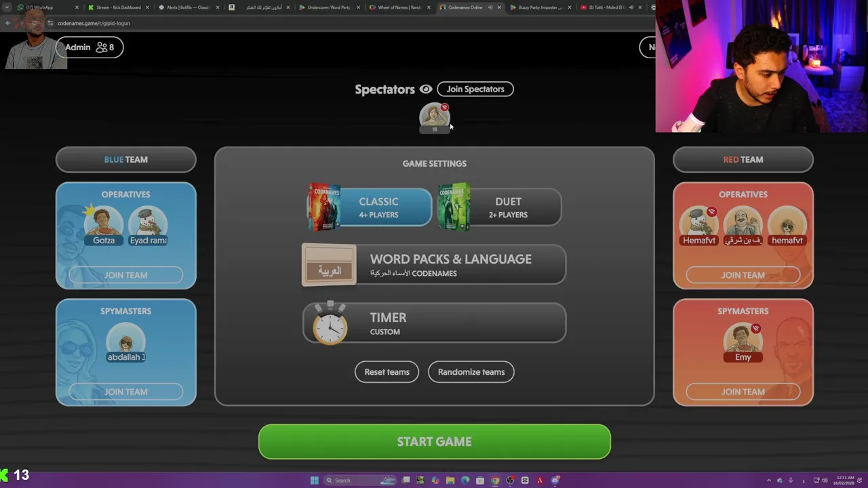Click Emy's avatar in Red spymasters
The height and width of the screenshot is (488, 868).
click(743, 341)
